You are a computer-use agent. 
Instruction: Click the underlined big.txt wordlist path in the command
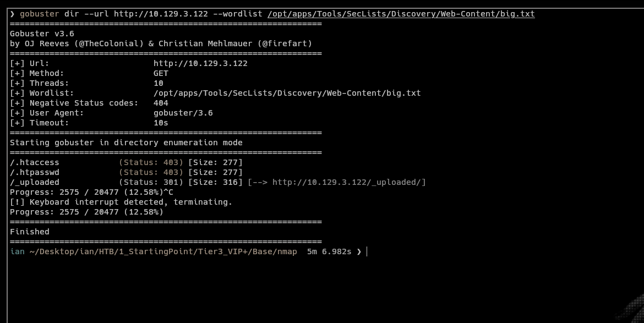[x=401, y=14]
